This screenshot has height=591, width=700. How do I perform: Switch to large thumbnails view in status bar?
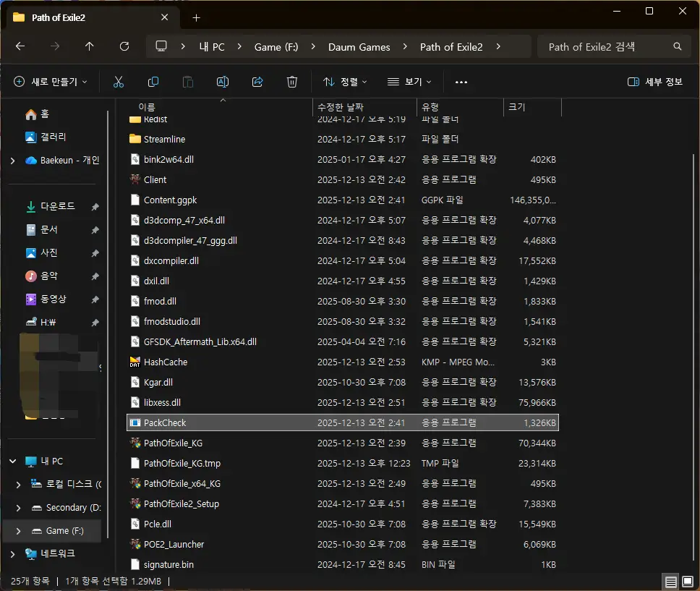coord(688,581)
